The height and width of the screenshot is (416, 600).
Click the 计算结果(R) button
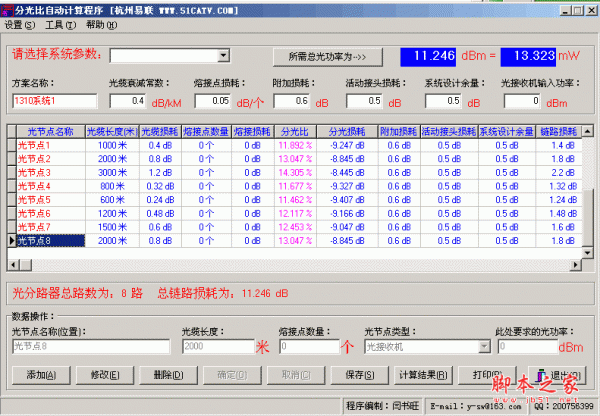[423, 375]
